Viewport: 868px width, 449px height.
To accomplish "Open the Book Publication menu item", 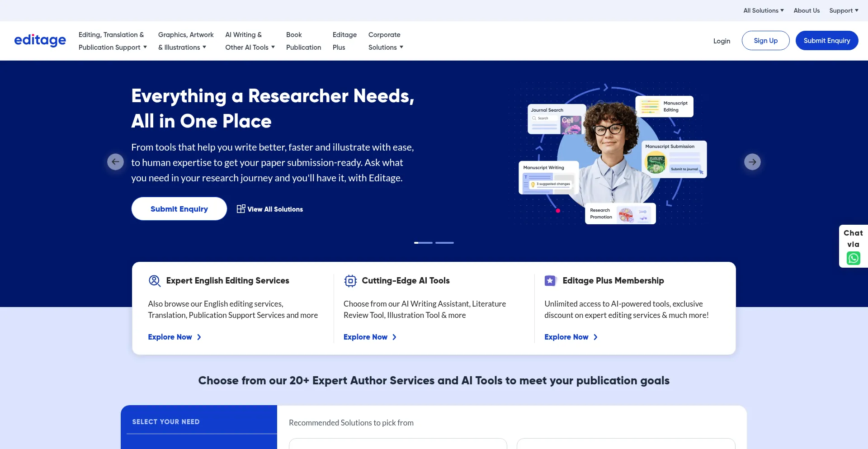I will 303,41.
